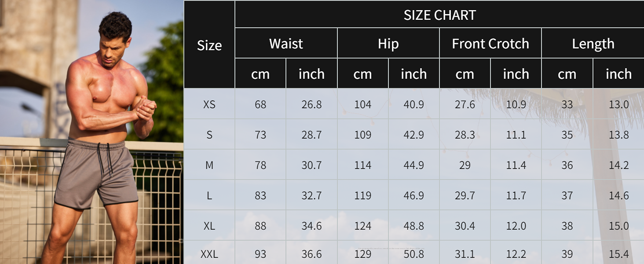
Task: Click the 26.8 waist inch cell
Action: [311, 104]
